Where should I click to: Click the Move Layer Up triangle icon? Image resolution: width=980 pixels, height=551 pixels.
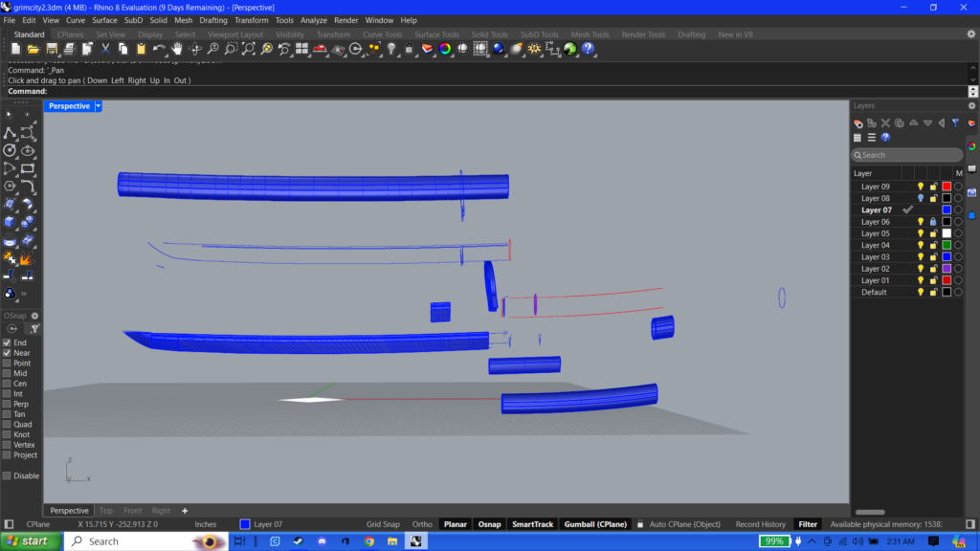[914, 123]
